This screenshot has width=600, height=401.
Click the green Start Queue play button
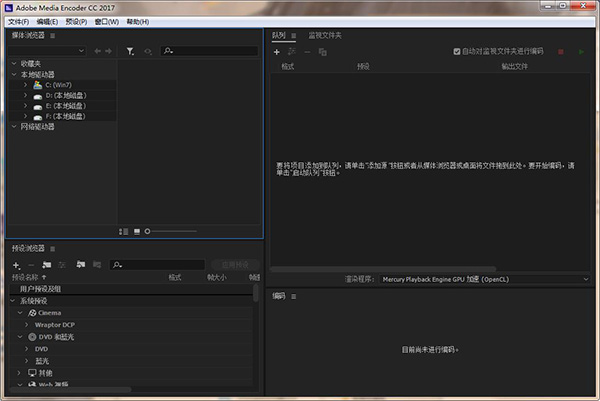[581, 52]
